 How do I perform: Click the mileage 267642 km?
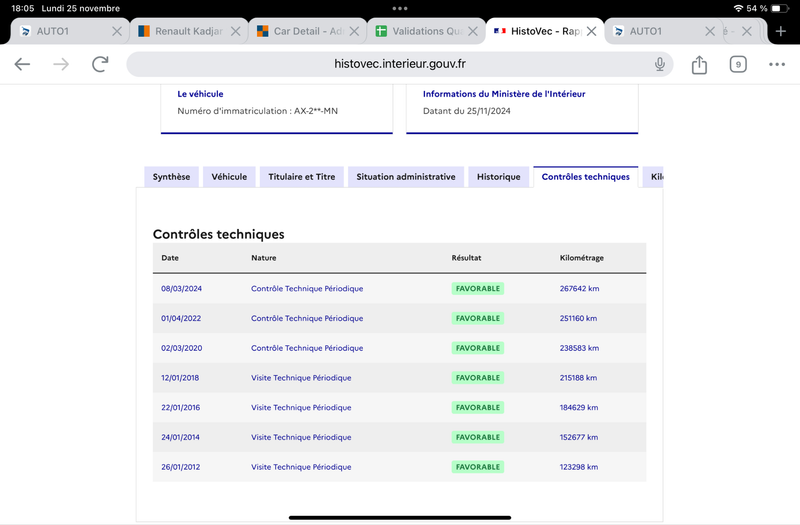pos(579,288)
